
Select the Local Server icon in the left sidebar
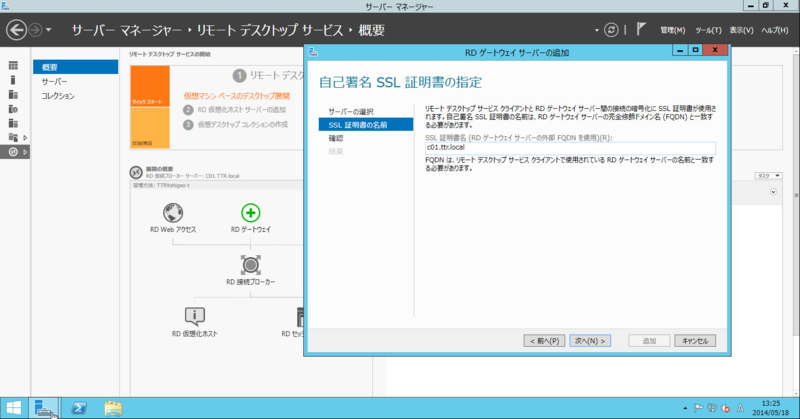pos(13,80)
